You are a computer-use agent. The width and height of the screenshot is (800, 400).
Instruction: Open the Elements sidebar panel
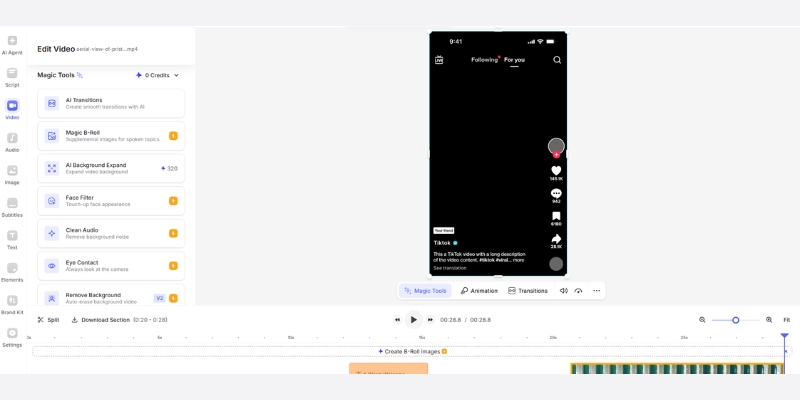click(x=12, y=272)
